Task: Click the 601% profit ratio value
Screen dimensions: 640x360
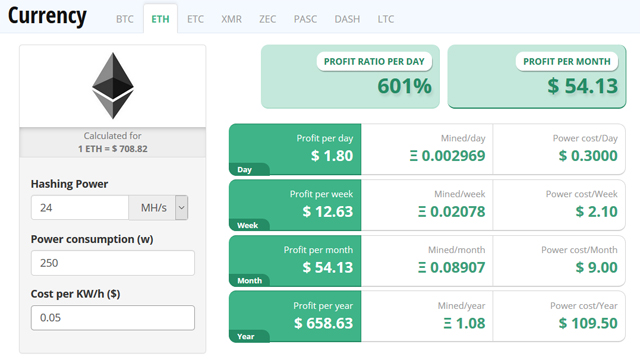Action: [404, 86]
